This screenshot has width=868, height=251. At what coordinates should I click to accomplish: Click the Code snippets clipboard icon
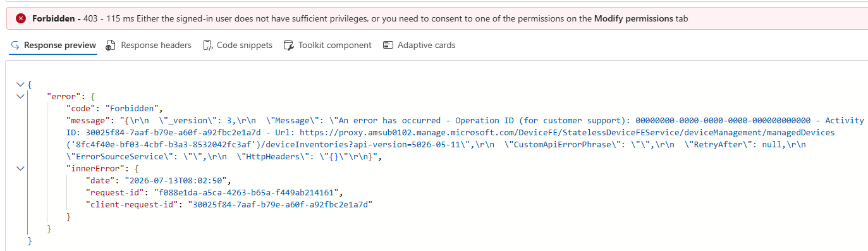coord(207,46)
